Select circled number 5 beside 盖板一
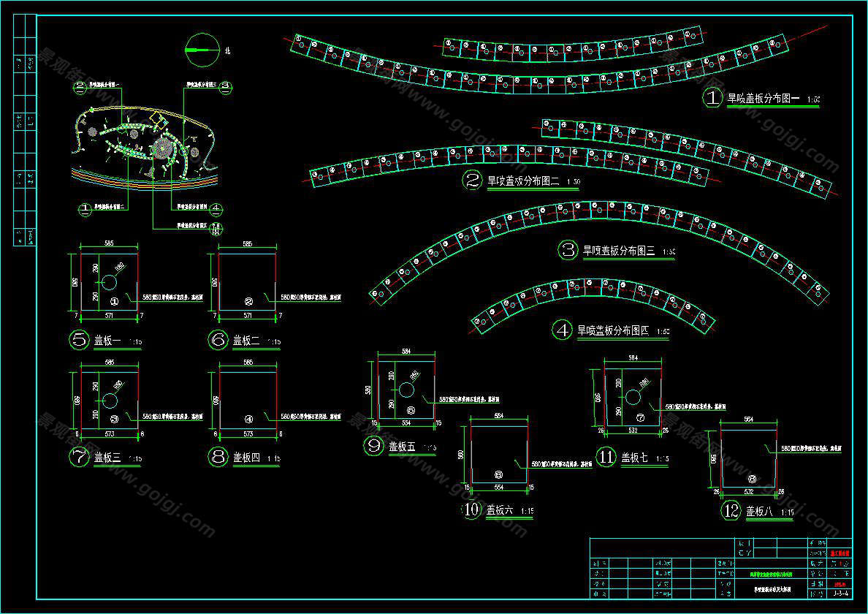The width and height of the screenshot is (868, 614). tap(78, 340)
